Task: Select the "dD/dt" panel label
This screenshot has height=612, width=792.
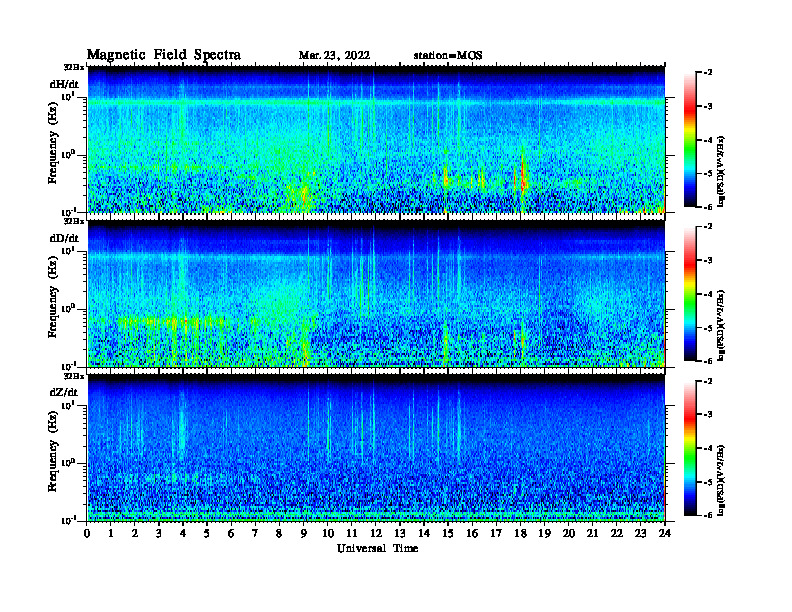Action: (64, 238)
